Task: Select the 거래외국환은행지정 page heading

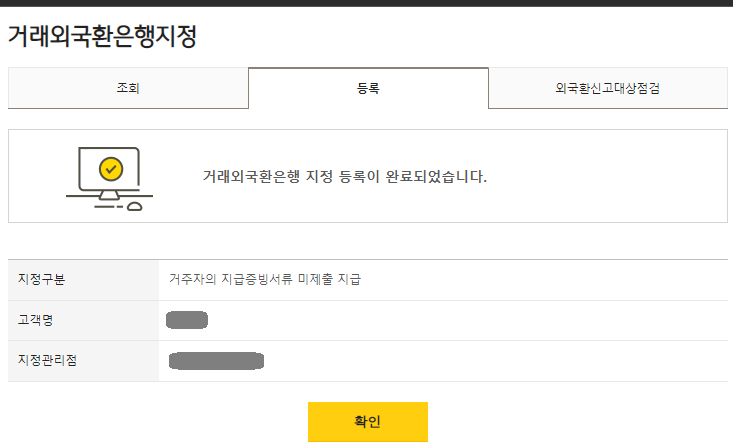Action: coord(102,36)
